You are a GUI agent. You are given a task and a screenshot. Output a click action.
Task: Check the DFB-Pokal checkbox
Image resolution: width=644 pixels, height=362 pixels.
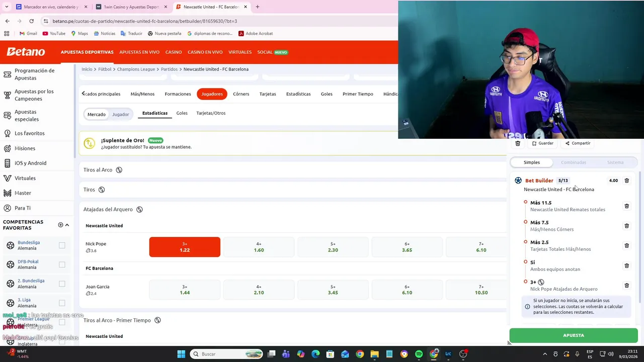point(62,264)
